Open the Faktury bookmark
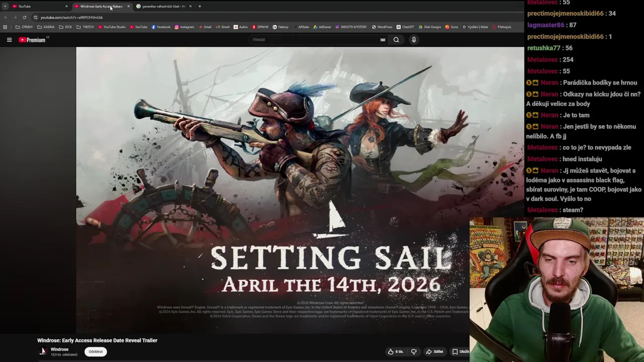 coord(281,27)
